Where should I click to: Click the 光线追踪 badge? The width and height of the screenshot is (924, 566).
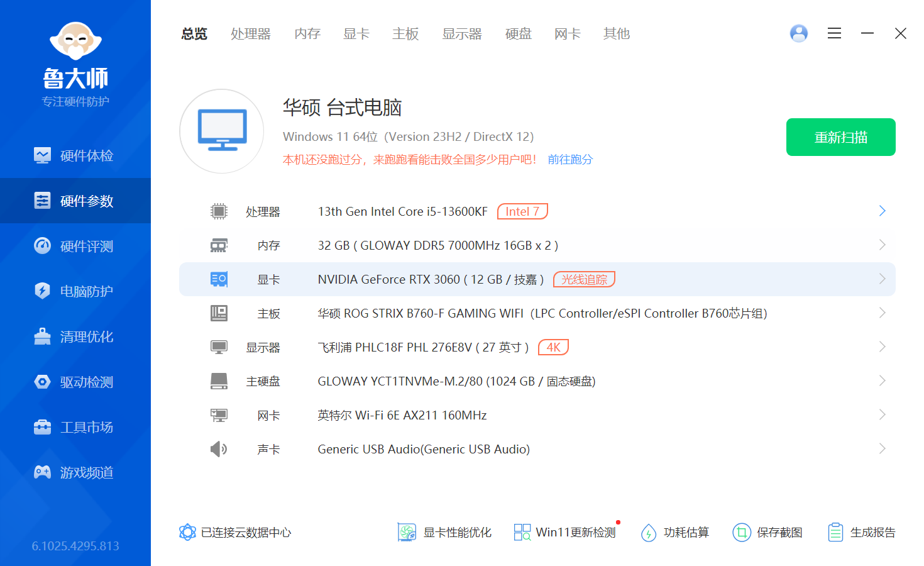584,279
